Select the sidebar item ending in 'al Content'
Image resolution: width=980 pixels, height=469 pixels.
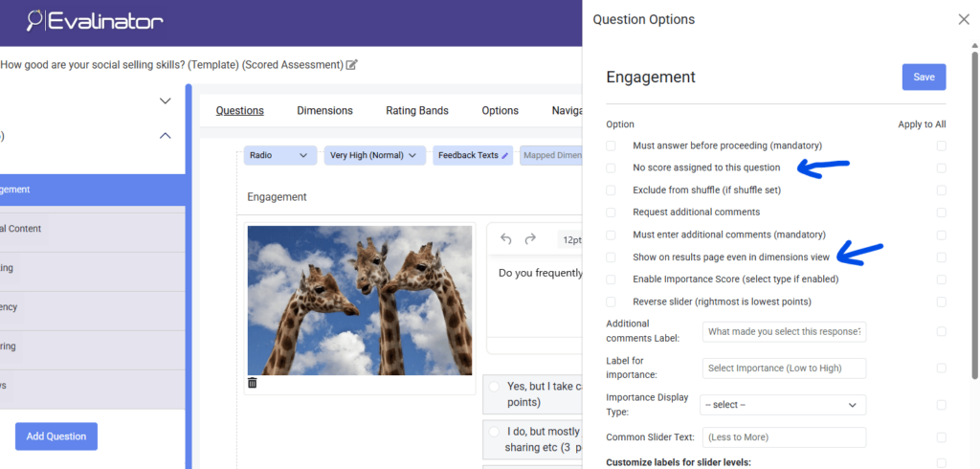tap(93, 229)
